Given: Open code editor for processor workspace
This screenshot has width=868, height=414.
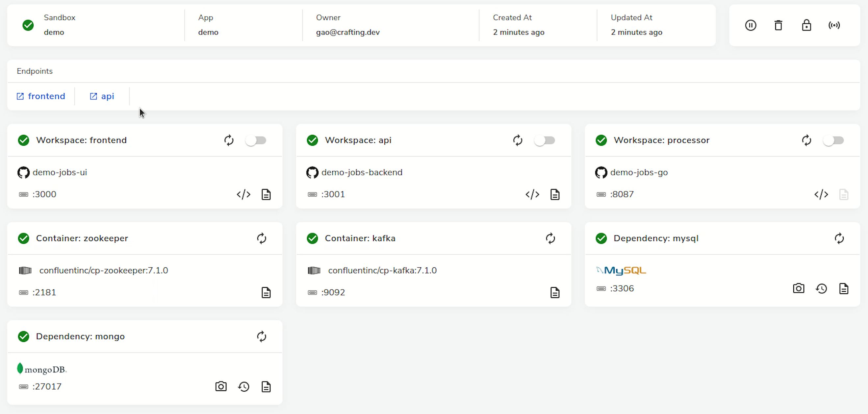Looking at the screenshot, I should 821,194.
